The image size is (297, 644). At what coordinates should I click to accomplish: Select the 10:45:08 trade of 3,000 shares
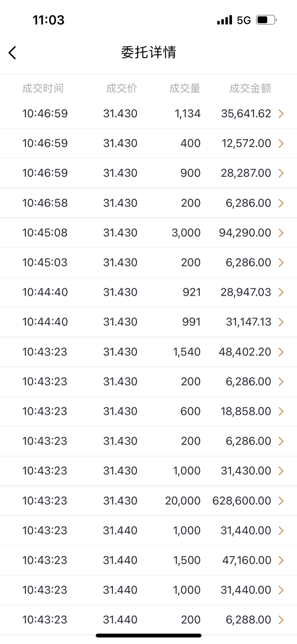click(148, 233)
